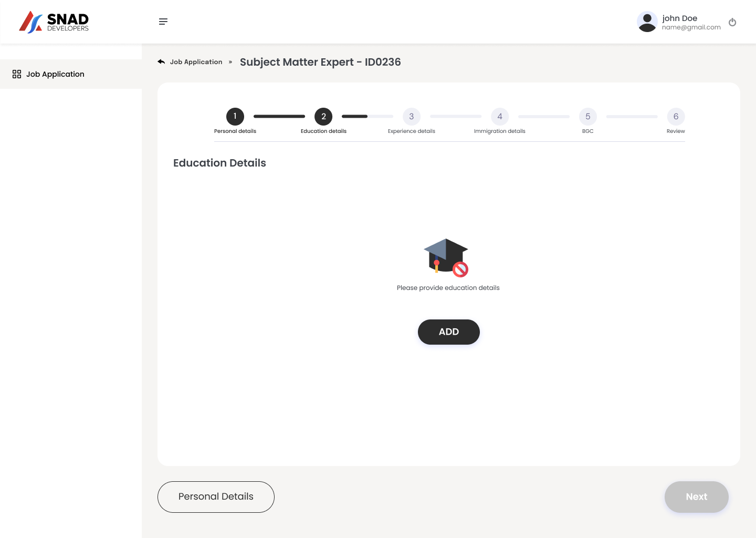This screenshot has height=538, width=756.
Task: Click the Immigration details step label
Action: click(500, 131)
